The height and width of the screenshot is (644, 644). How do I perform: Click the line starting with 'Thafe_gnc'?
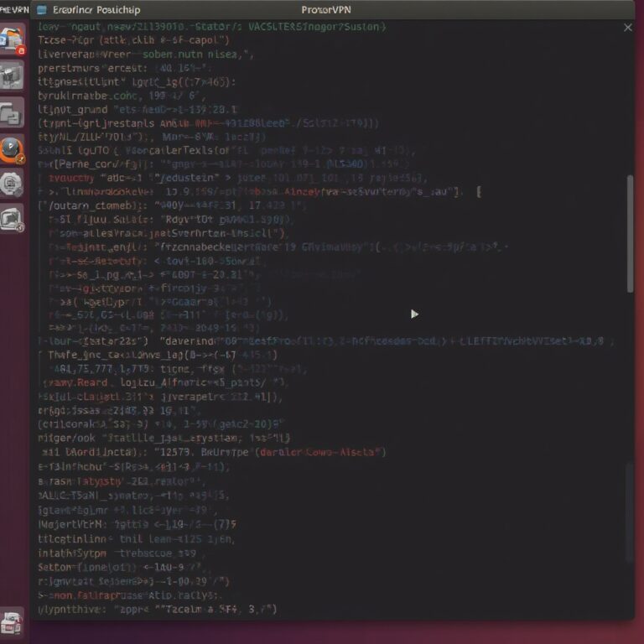(x=163, y=355)
